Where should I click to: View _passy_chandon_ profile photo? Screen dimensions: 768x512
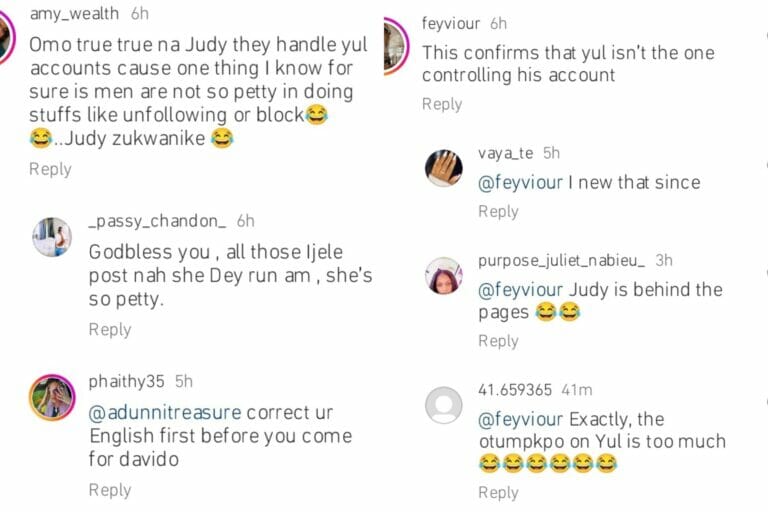pyautogui.click(x=52, y=237)
